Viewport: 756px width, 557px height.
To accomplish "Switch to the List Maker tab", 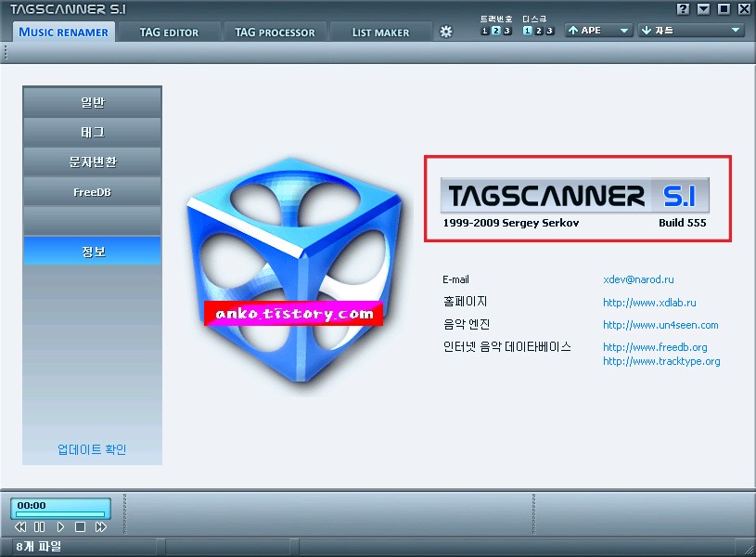I will pyautogui.click(x=381, y=32).
